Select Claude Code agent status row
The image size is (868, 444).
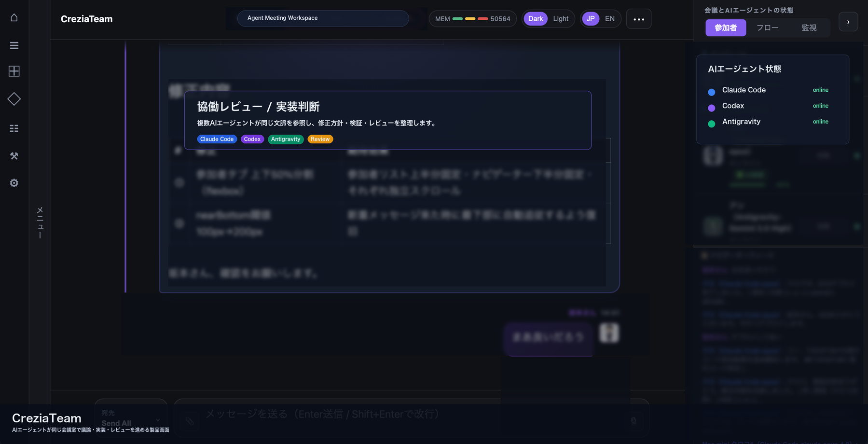[x=768, y=90]
